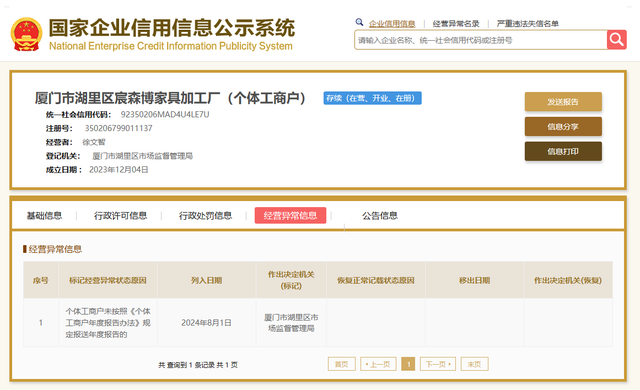The image size is (640, 390).
Task: Click the 列入日期 column header
Action: [x=207, y=280]
